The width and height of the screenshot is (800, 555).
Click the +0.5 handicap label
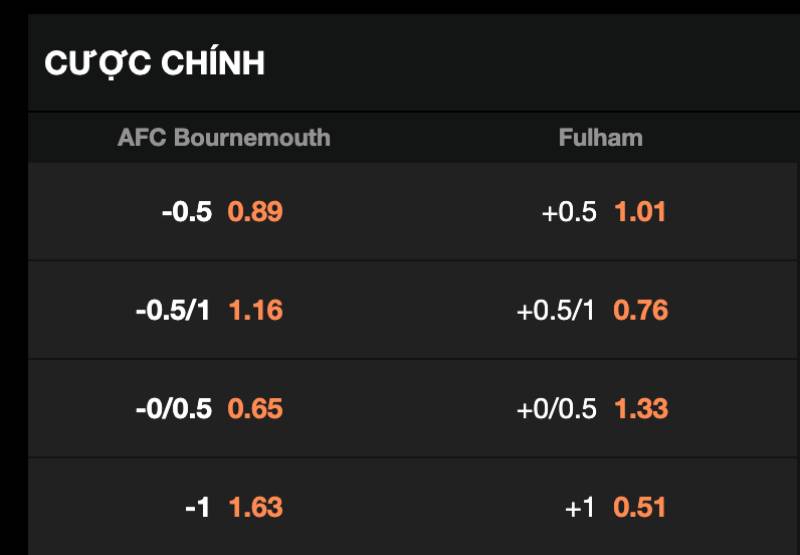[x=569, y=212]
